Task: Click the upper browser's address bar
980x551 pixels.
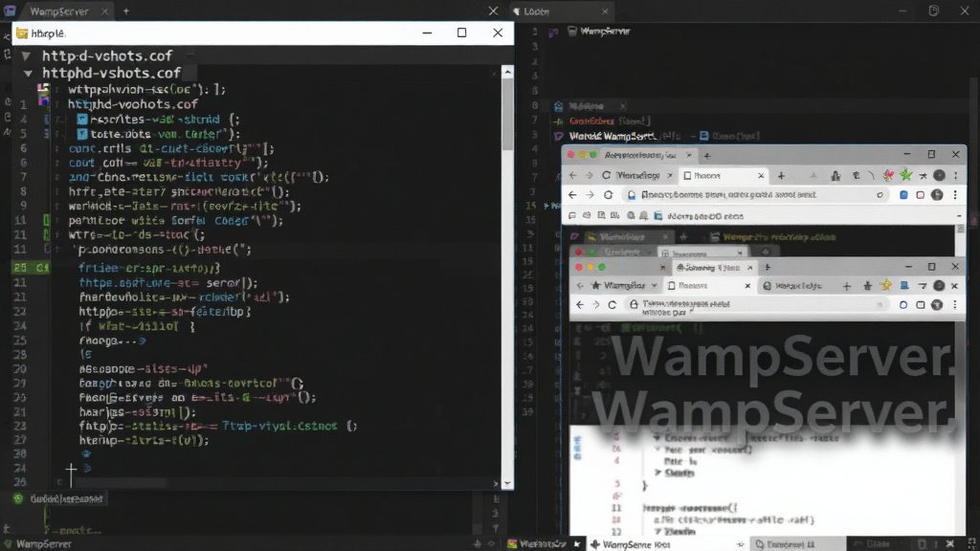Action: coord(756,195)
